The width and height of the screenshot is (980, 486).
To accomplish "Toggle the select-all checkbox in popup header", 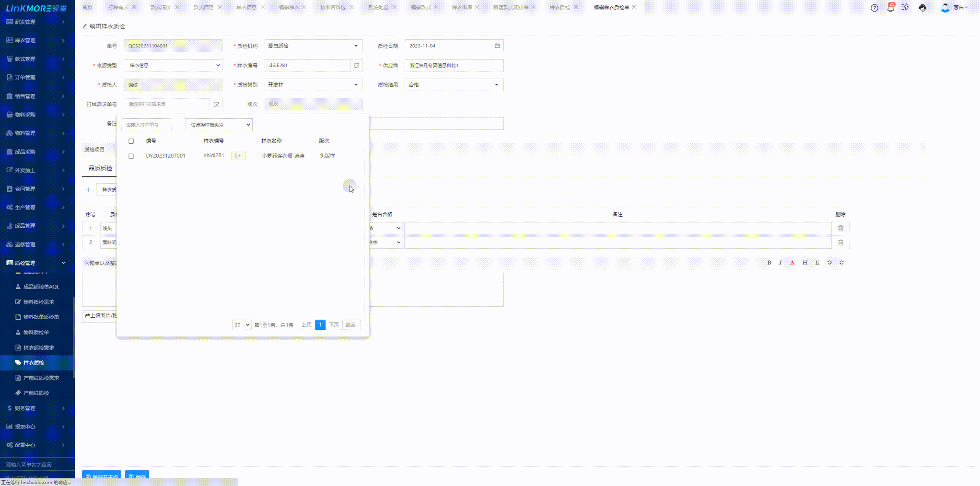I will tap(131, 141).
